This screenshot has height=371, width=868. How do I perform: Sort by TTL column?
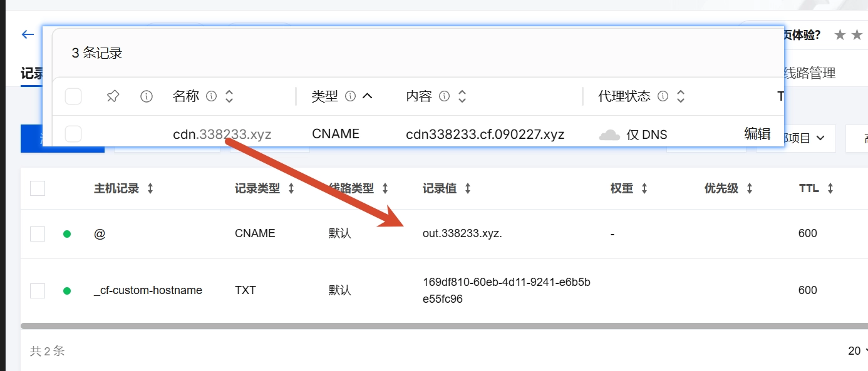pyautogui.click(x=830, y=188)
